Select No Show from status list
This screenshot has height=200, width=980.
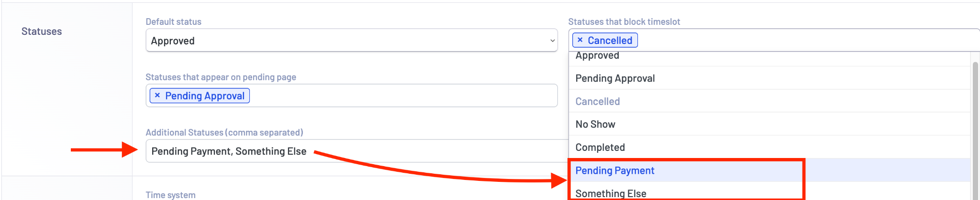coord(769,124)
